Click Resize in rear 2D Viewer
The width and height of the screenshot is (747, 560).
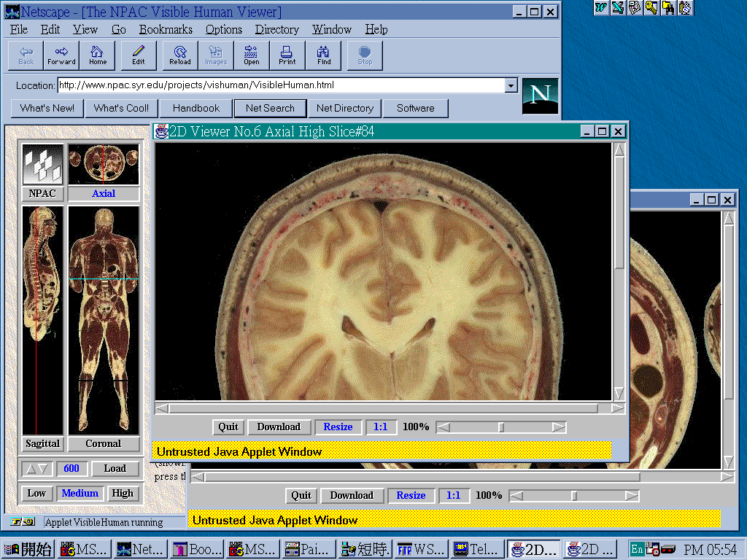(x=411, y=496)
